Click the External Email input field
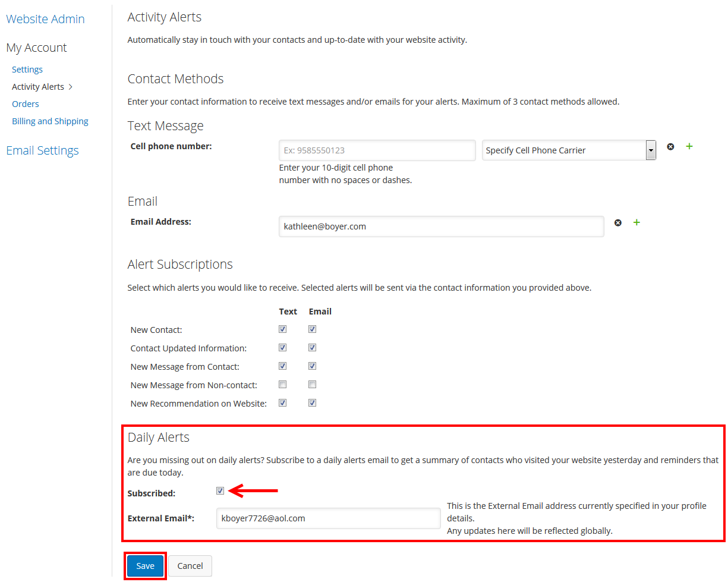Image resolution: width=728 pixels, height=582 pixels. [x=328, y=518]
